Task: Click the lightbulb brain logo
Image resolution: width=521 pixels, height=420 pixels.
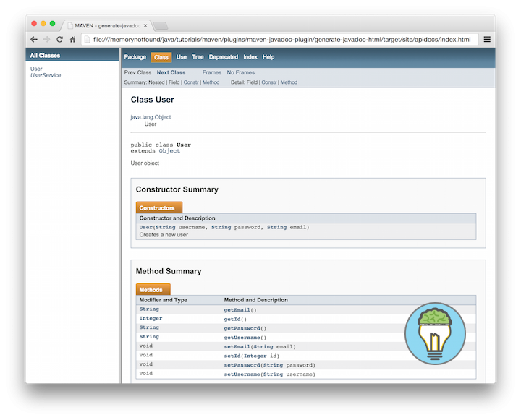Action: click(434, 333)
